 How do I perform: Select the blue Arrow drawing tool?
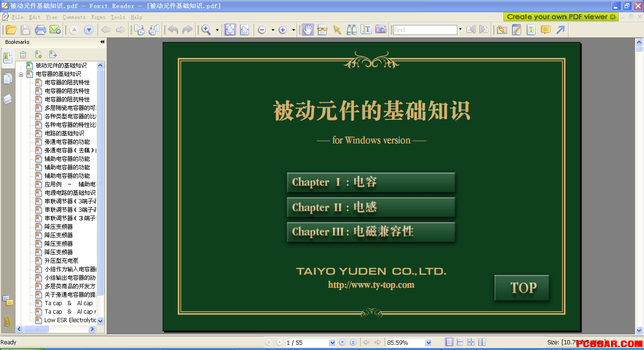click(560, 30)
